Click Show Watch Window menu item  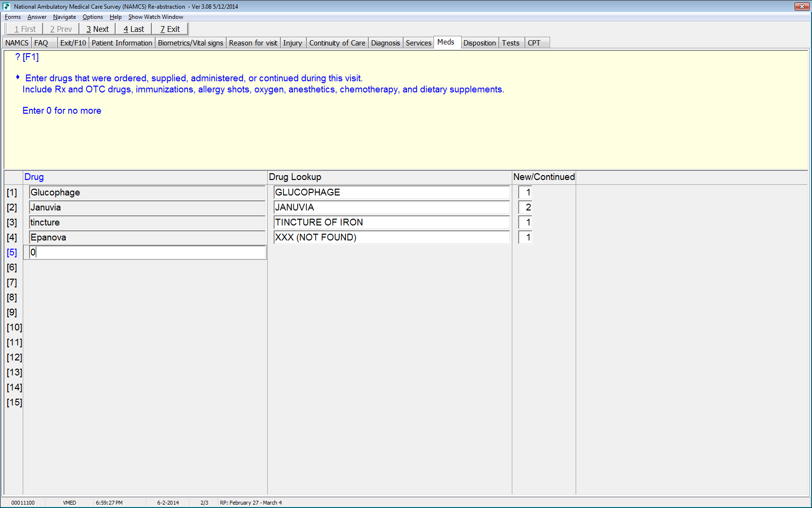(156, 17)
